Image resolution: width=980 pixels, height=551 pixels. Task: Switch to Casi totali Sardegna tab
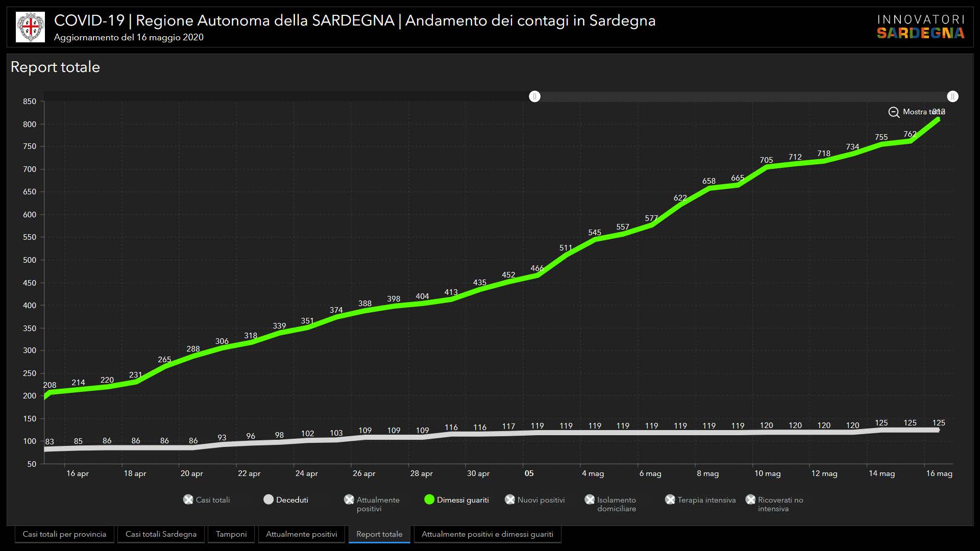(x=161, y=534)
